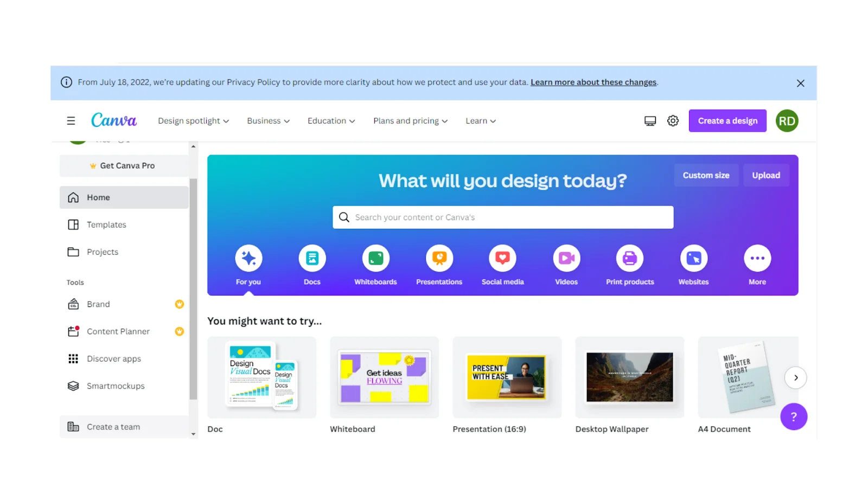Open the Presentation (16:9) thumbnail
Screen dimensions: 868x488
tap(507, 377)
